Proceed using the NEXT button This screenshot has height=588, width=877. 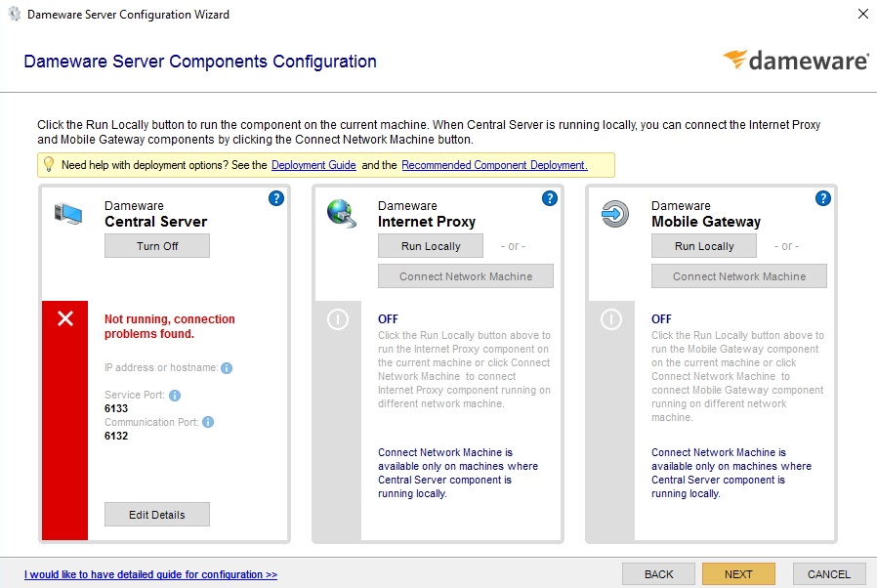(738, 573)
